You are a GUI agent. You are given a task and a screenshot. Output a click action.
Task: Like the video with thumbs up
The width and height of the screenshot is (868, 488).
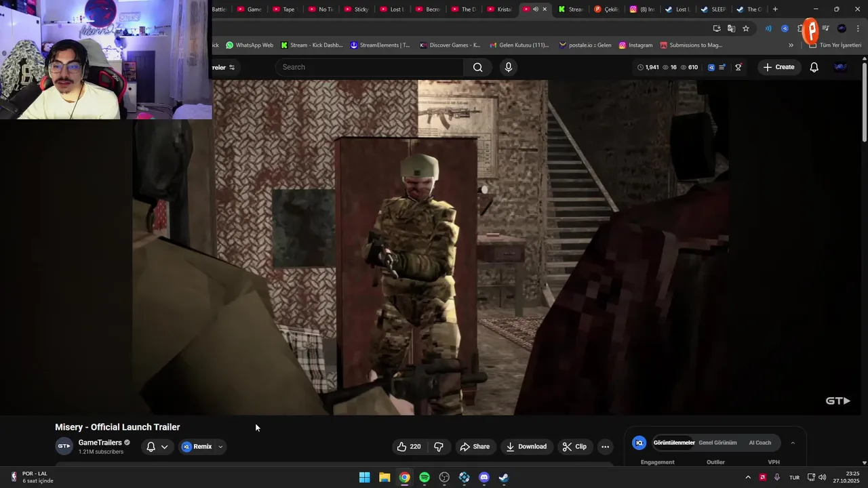[409, 447]
